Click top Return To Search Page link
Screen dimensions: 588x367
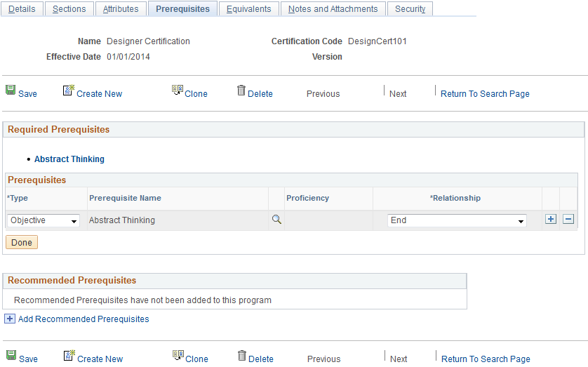point(485,94)
